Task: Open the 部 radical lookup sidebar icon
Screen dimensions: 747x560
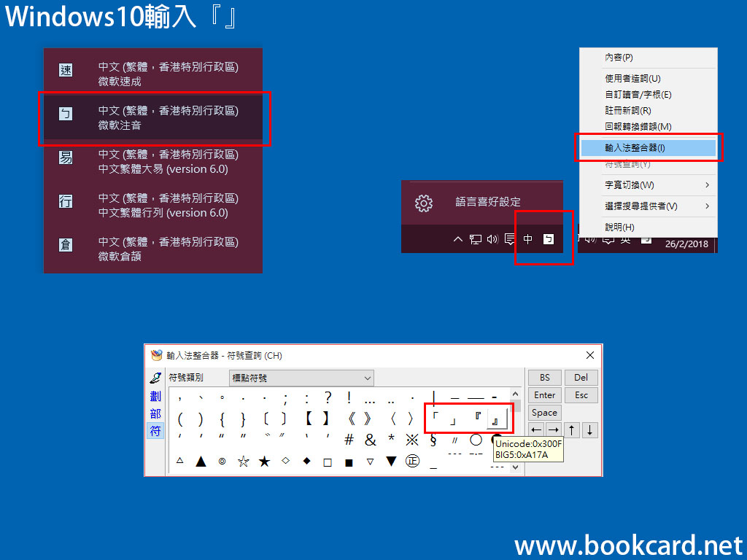Action: click(155, 413)
